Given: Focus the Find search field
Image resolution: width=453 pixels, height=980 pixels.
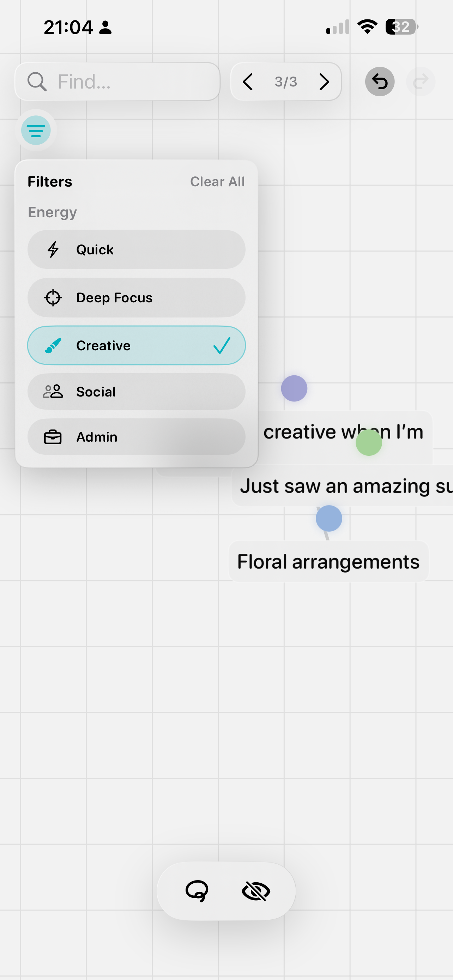Looking at the screenshot, I should [x=117, y=82].
